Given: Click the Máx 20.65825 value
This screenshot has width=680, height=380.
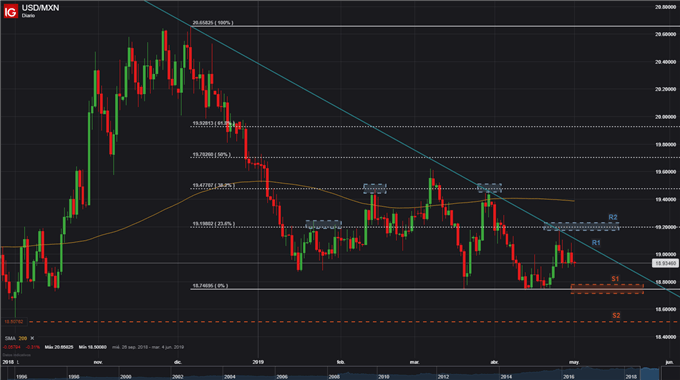Looking at the screenshot, I should point(59,347).
